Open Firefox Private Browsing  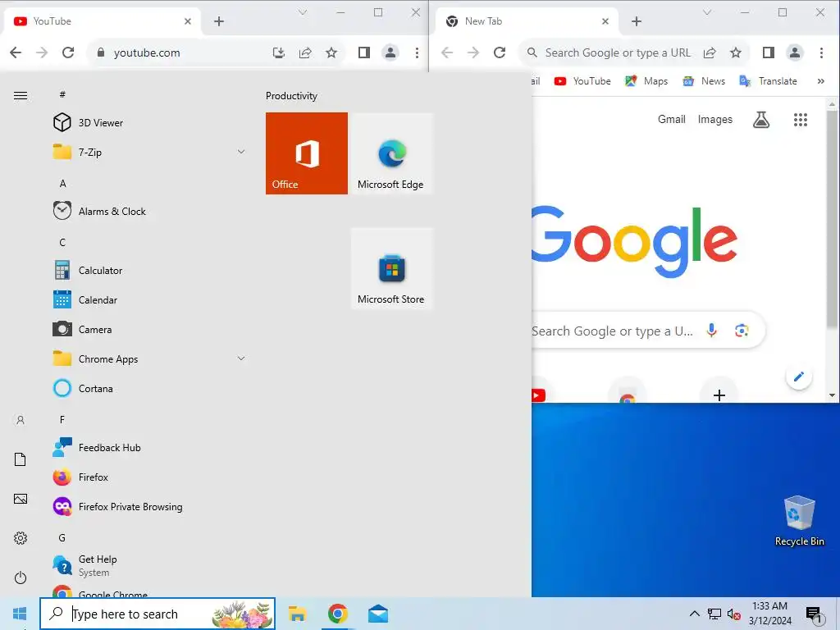[149, 506]
